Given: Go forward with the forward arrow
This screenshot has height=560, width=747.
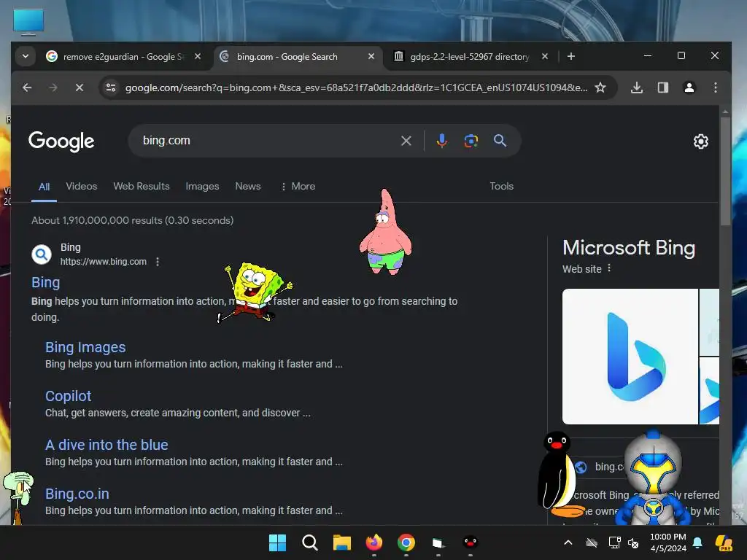Looking at the screenshot, I should pyautogui.click(x=53, y=87).
